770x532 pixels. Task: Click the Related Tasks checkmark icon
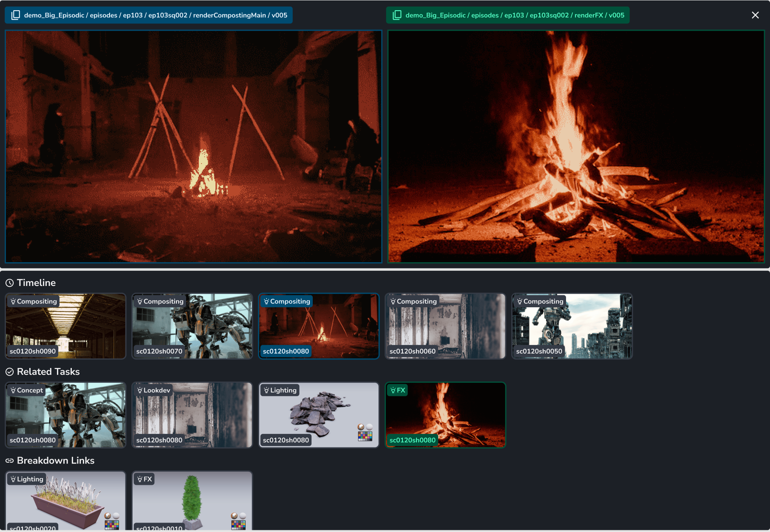tap(9, 372)
